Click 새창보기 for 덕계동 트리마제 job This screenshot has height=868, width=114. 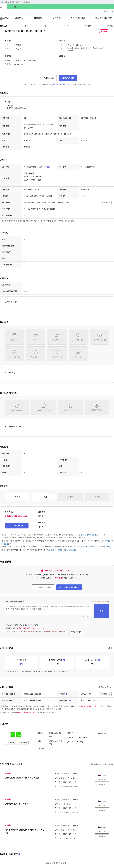102,836
